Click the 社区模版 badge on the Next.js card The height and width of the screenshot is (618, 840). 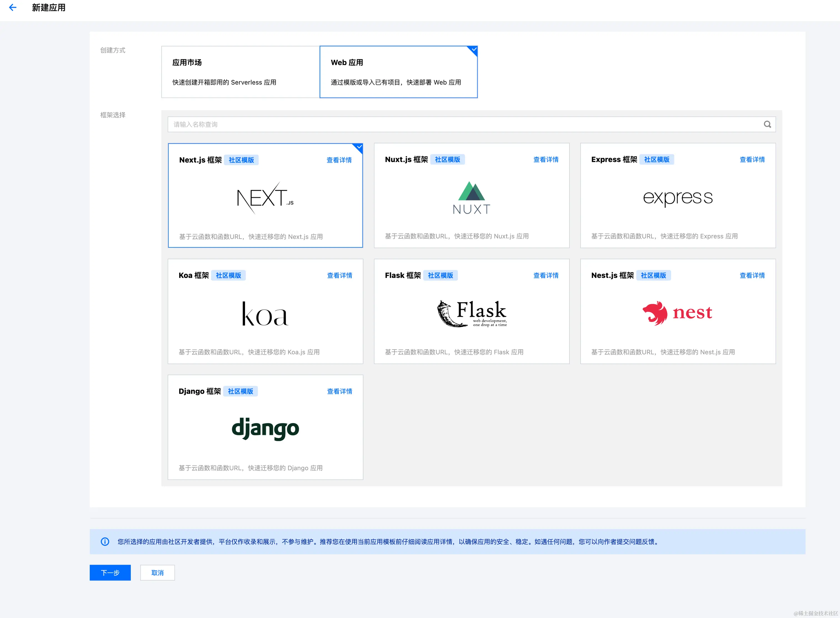tap(241, 160)
